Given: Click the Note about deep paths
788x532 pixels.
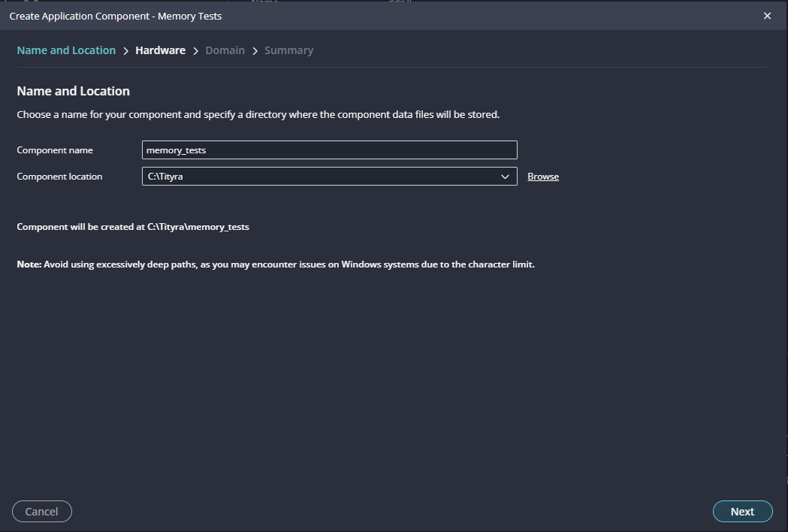Looking at the screenshot, I should coord(276,264).
